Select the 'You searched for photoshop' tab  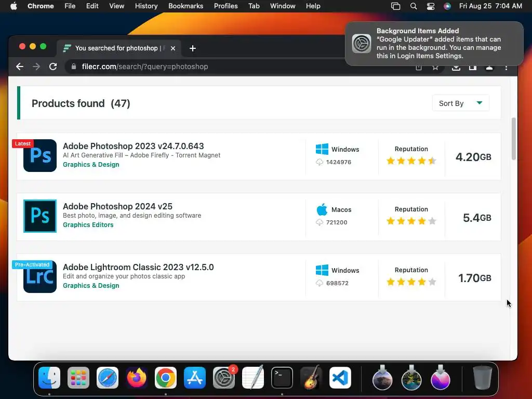click(x=119, y=48)
